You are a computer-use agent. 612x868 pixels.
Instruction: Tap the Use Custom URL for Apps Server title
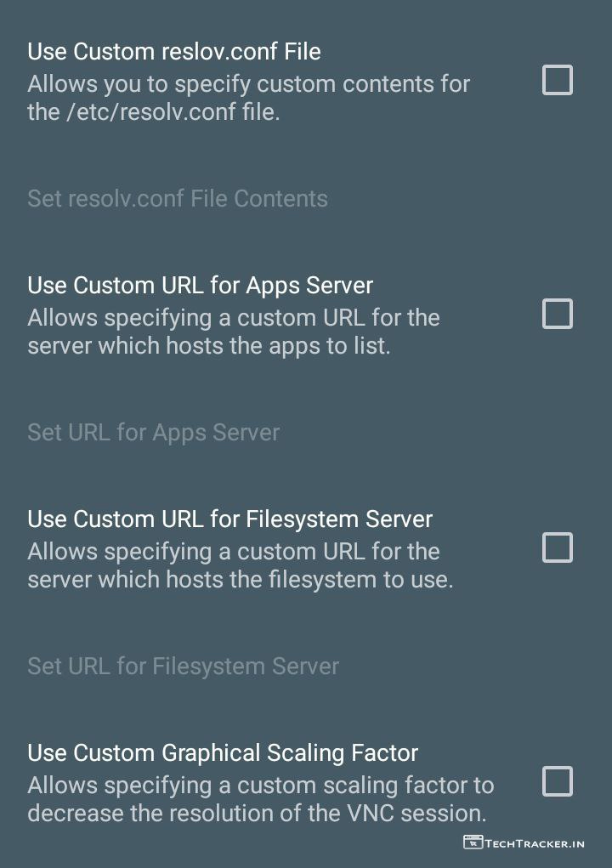(201, 285)
